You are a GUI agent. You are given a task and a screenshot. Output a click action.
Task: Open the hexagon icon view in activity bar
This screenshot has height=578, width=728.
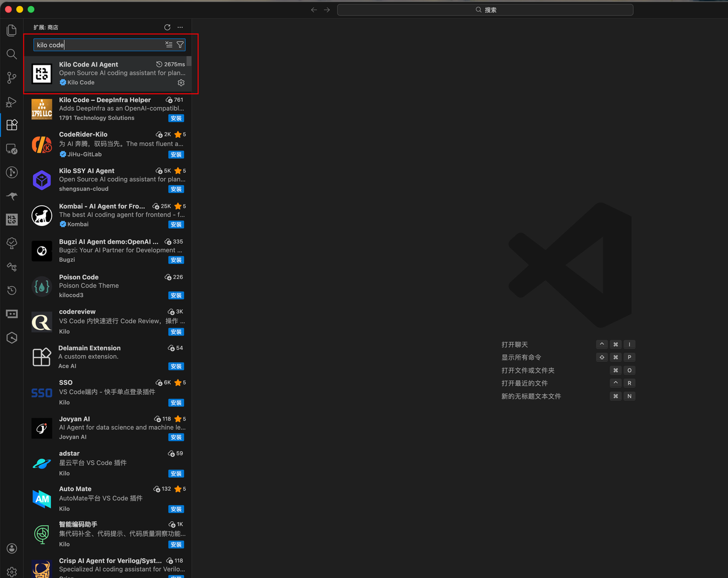point(11,338)
